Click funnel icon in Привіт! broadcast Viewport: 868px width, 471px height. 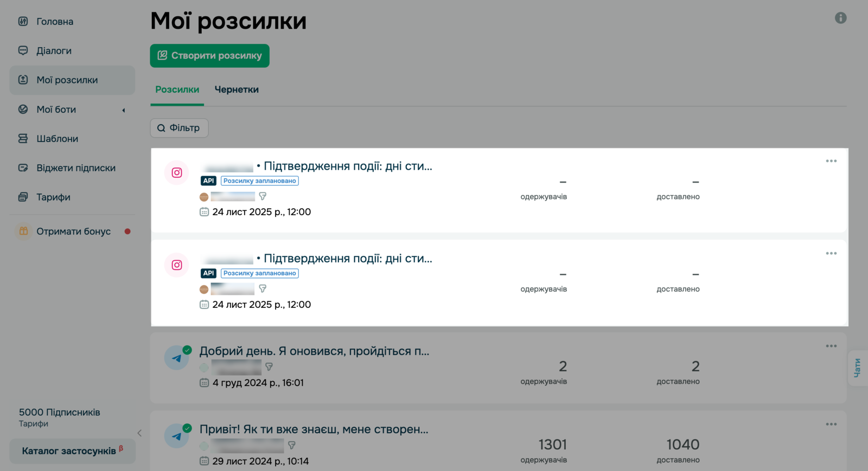pos(292,445)
